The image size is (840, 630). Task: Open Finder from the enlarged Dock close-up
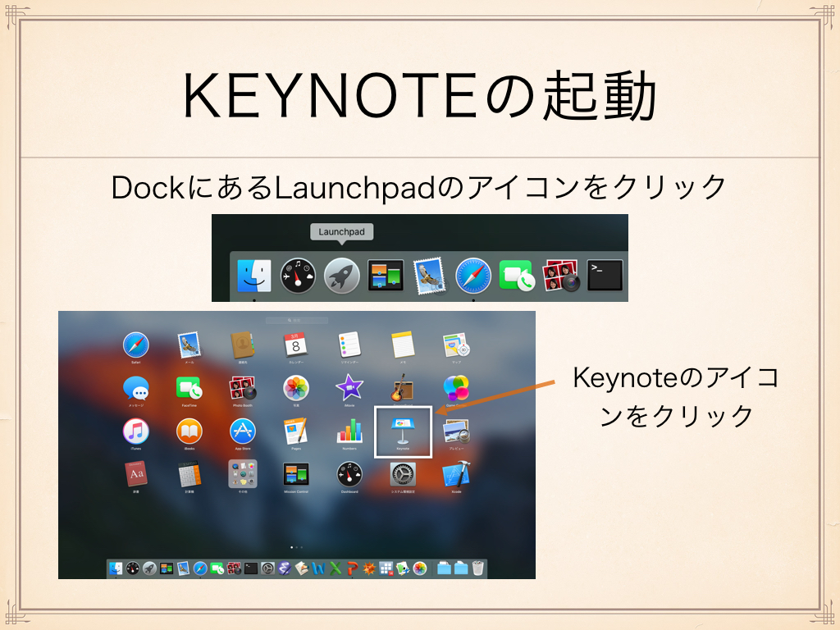click(x=254, y=276)
